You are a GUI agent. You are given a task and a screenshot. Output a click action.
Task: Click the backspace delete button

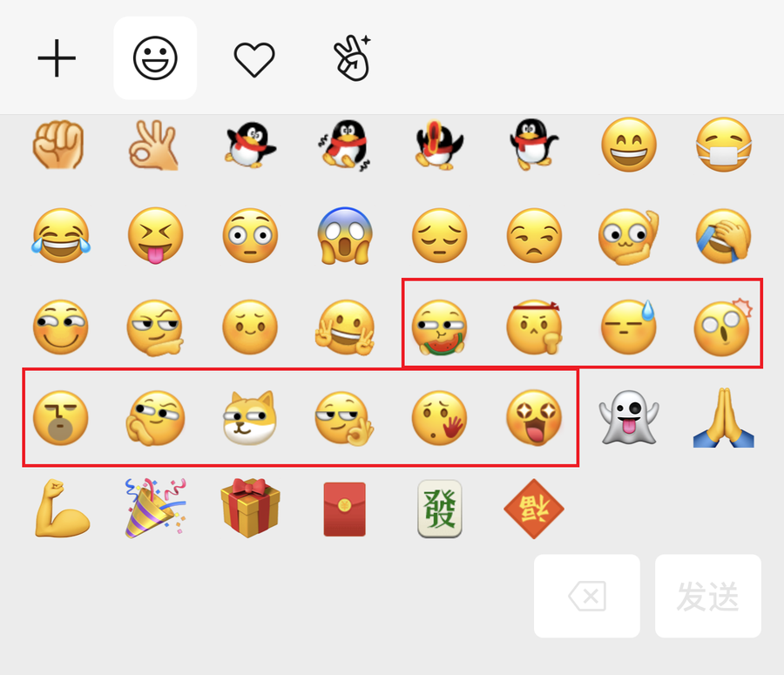click(x=587, y=596)
